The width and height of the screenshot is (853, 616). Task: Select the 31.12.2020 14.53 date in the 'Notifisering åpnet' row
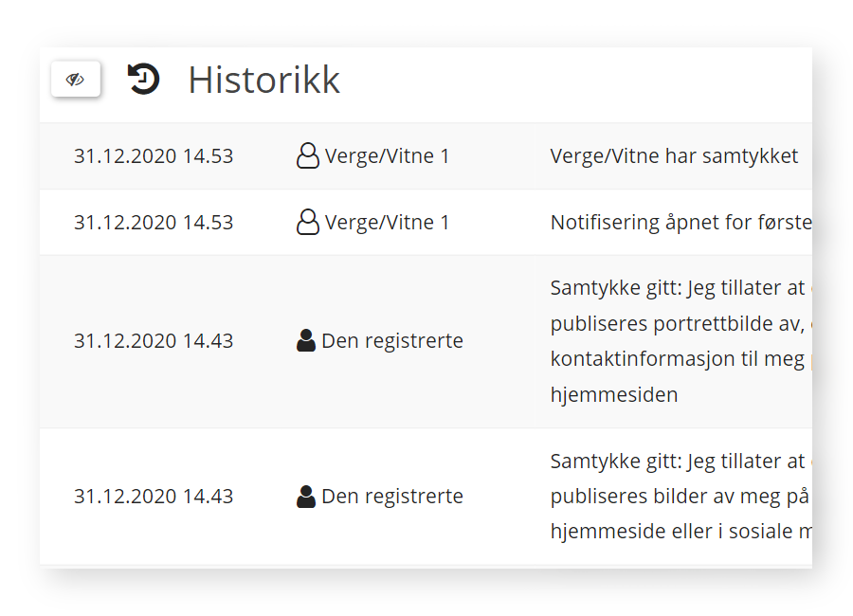click(154, 223)
